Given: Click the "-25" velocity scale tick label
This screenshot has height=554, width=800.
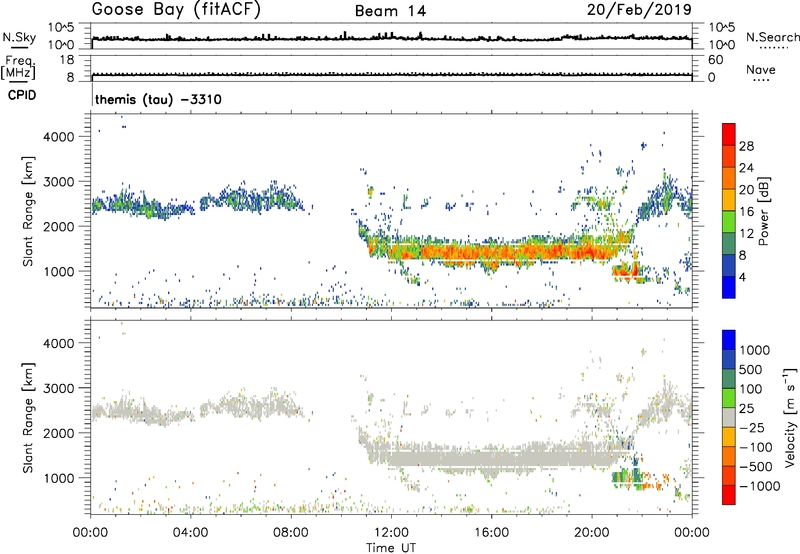Looking at the screenshot, I should 752,427.
